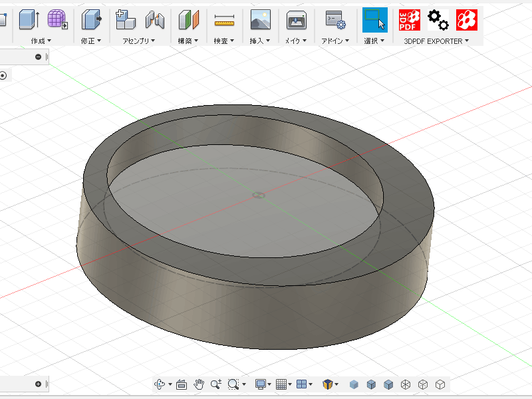Select the Joint tool icon
532x399 pixels.
tap(155, 19)
